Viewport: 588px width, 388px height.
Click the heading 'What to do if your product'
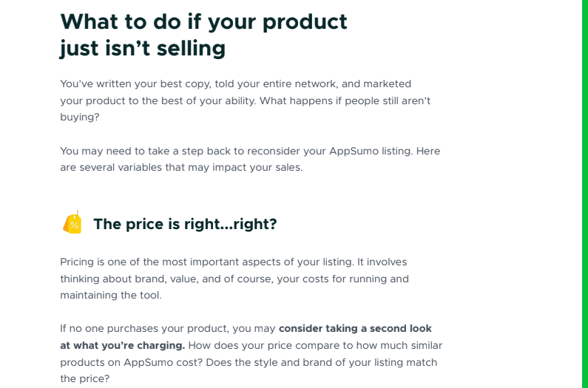[x=203, y=21]
